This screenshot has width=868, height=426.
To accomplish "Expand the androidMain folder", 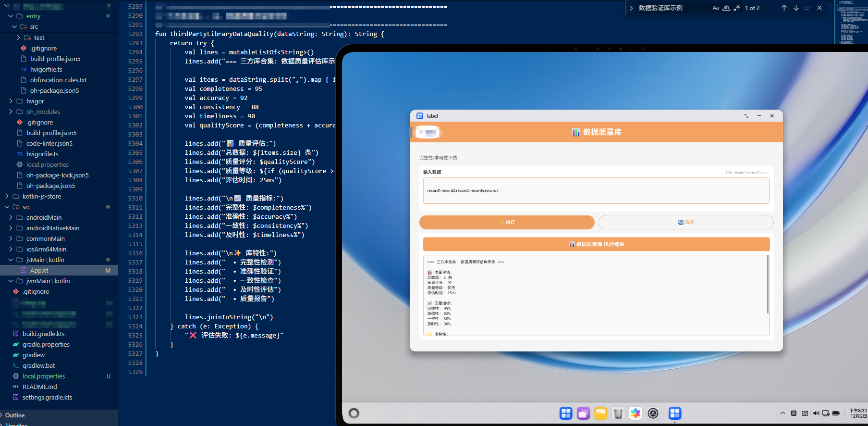I will coord(11,217).
